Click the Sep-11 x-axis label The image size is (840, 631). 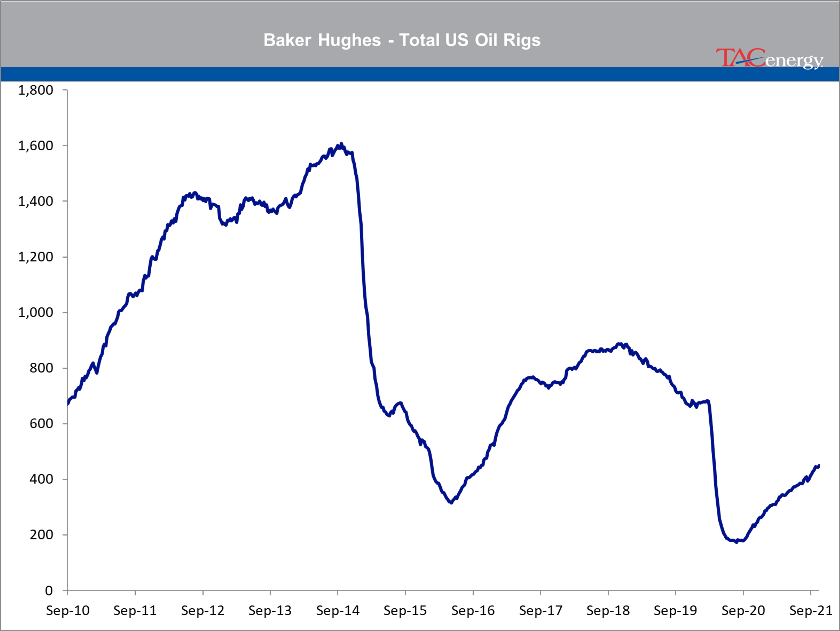point(135,610)
